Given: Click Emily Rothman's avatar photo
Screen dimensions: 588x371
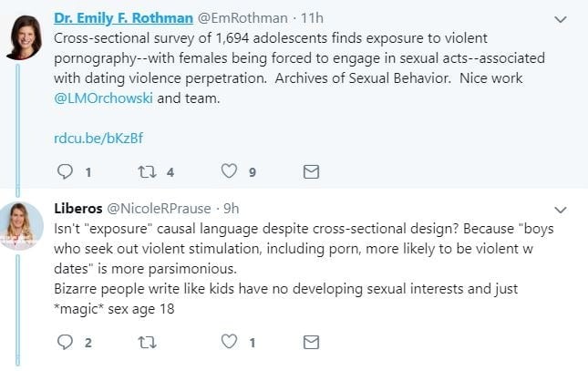Looking at the screenshot, I should [23, 36].
